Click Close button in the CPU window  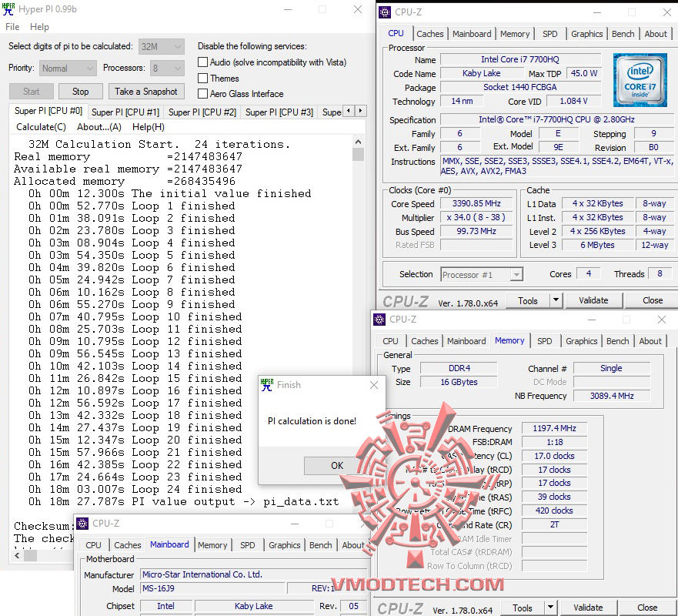click(652, 300)
